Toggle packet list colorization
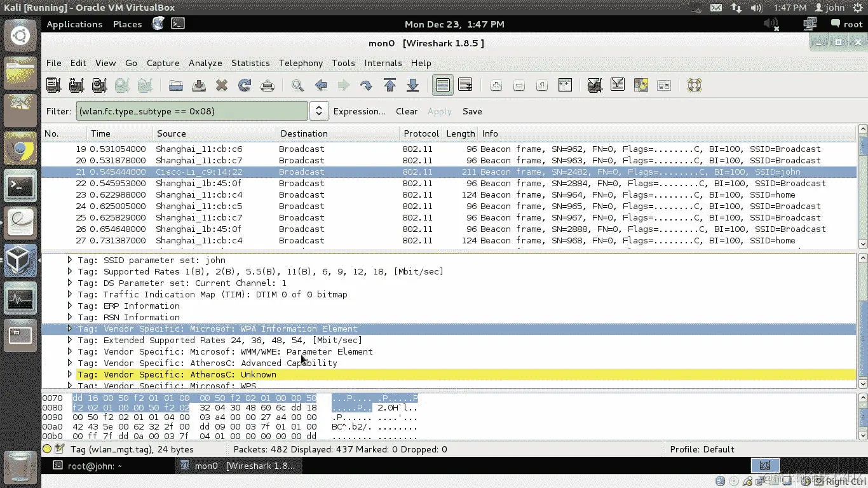The image size is (868, 488). point(443,85)
